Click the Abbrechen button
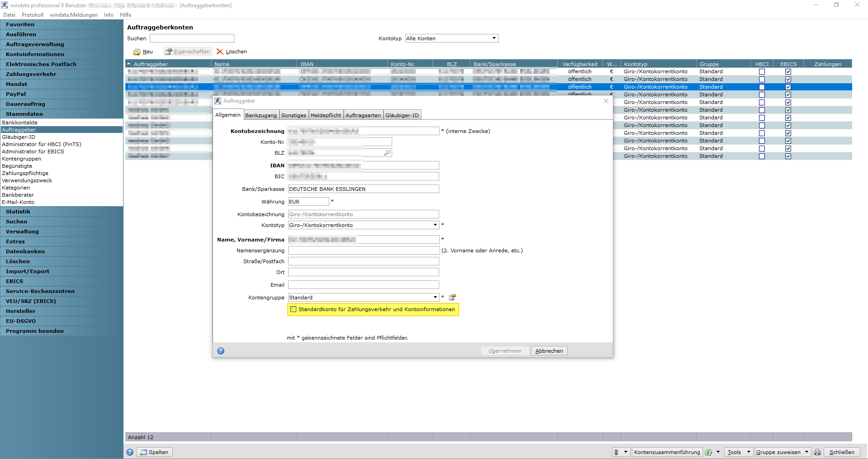Image resolution: width=868 pixels, height=459 pixels. tap(549, 351)
